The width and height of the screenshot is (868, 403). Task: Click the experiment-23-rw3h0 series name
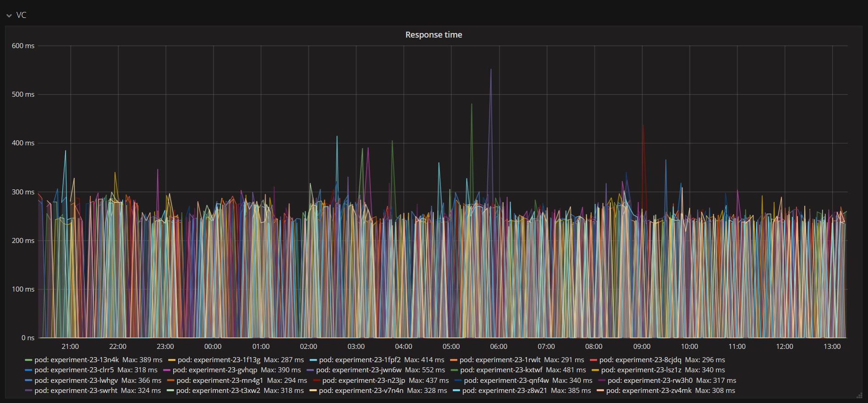point(650,381)
